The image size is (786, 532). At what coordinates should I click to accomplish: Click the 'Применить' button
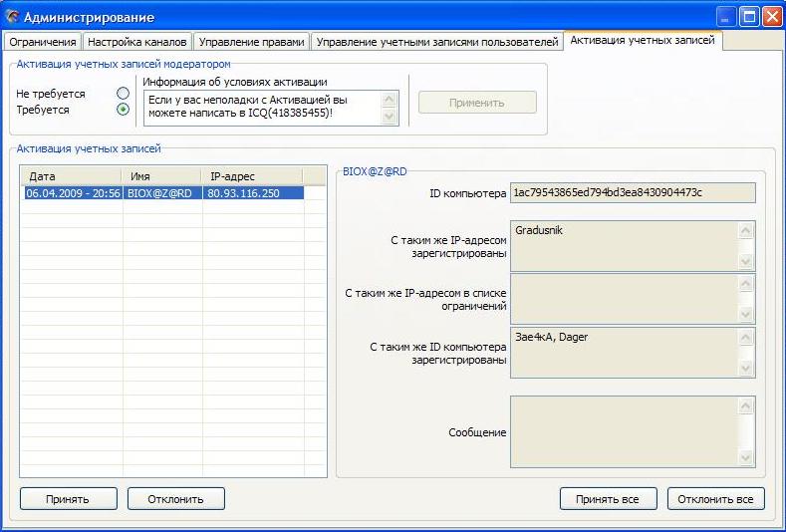(x=477, y=103)
